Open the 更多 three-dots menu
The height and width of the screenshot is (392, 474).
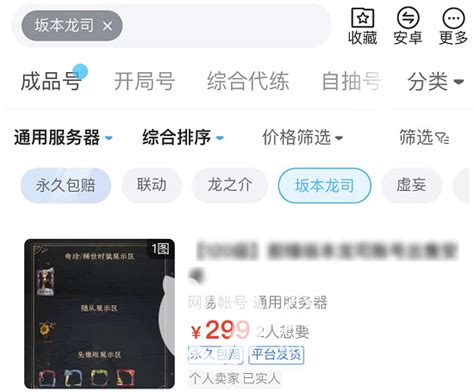[x=453, y=18]
